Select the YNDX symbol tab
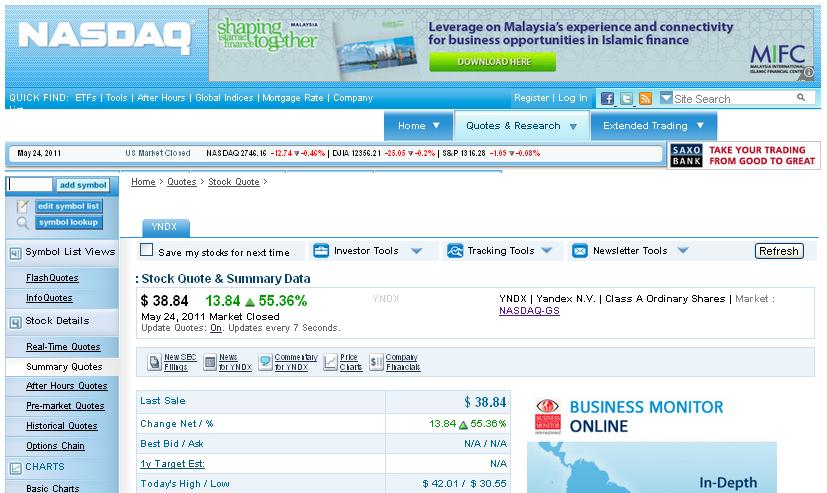827x493 pixels. tap(165, 227)
